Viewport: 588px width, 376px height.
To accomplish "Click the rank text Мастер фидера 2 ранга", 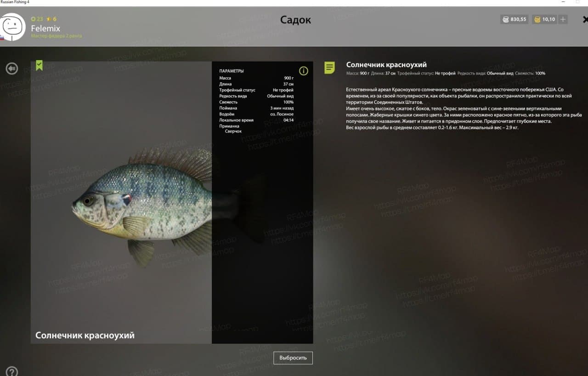I will (57, 36).
